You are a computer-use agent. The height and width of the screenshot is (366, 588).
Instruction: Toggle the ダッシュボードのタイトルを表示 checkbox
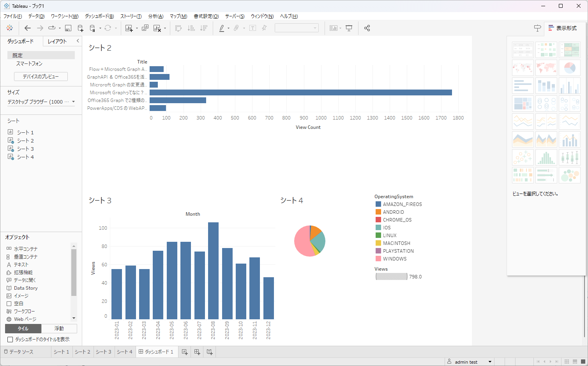10,339
